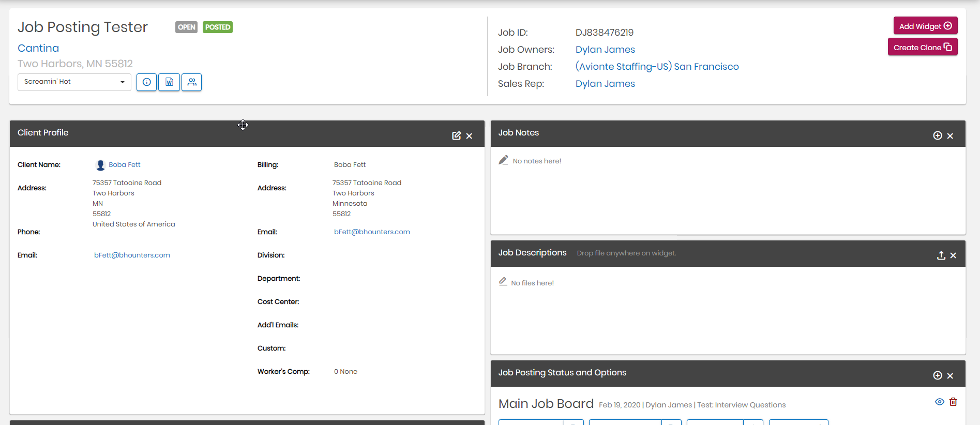Close the Job Descriptions widget
Screen dimensions: 980x425
953,255
